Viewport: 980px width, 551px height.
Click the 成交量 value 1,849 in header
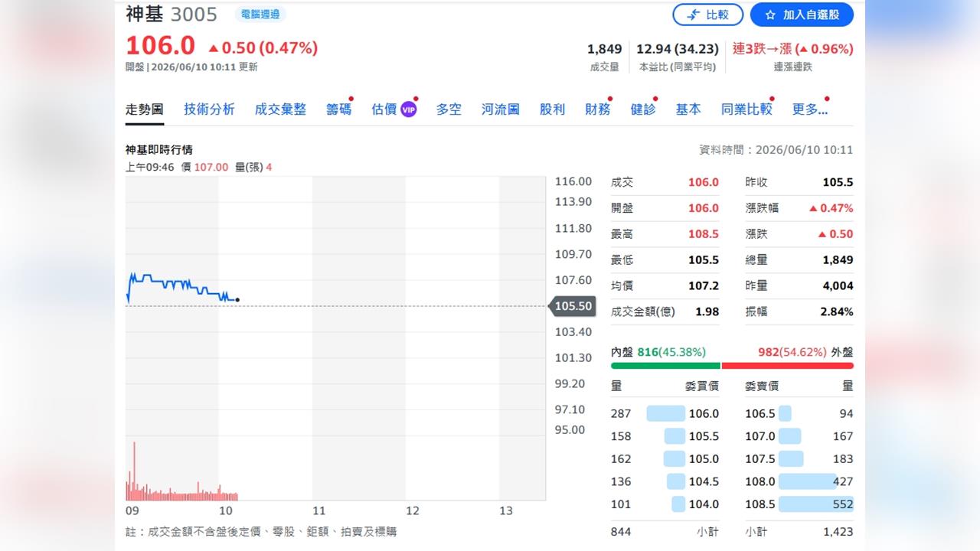click(x=605, y=49)
